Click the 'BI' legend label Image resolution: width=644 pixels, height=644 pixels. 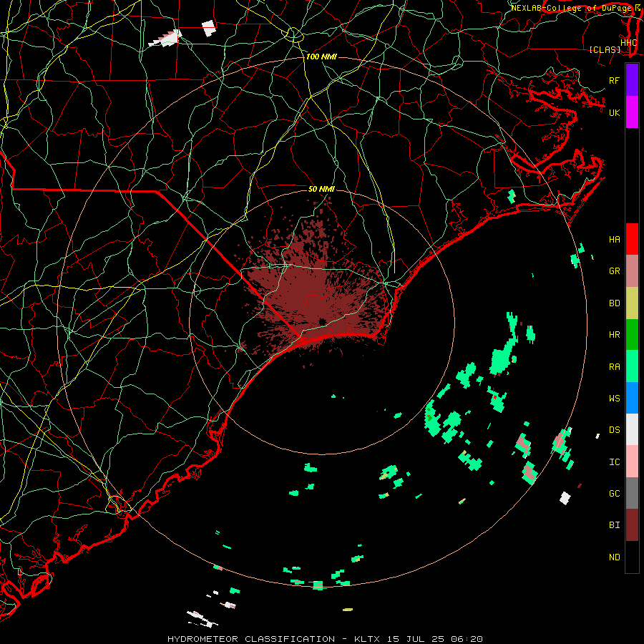[x=615, y=525]
